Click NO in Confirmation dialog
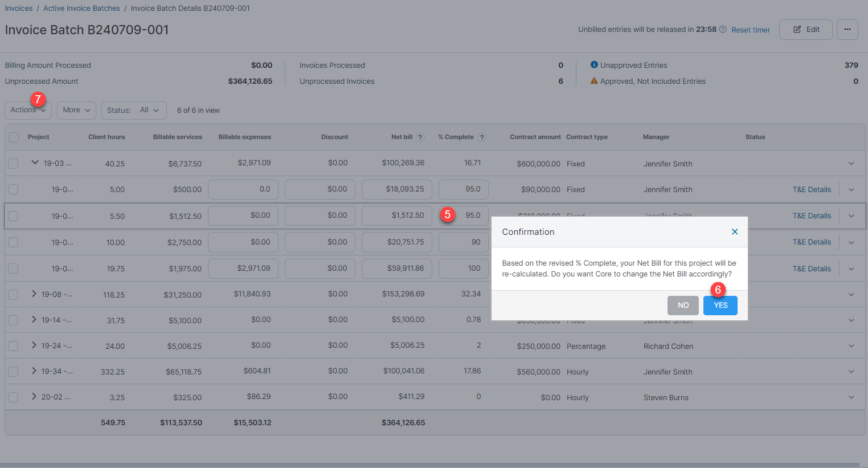Image resolution: width=868 pixels, height=468 pixels. [x=683, y=306]
